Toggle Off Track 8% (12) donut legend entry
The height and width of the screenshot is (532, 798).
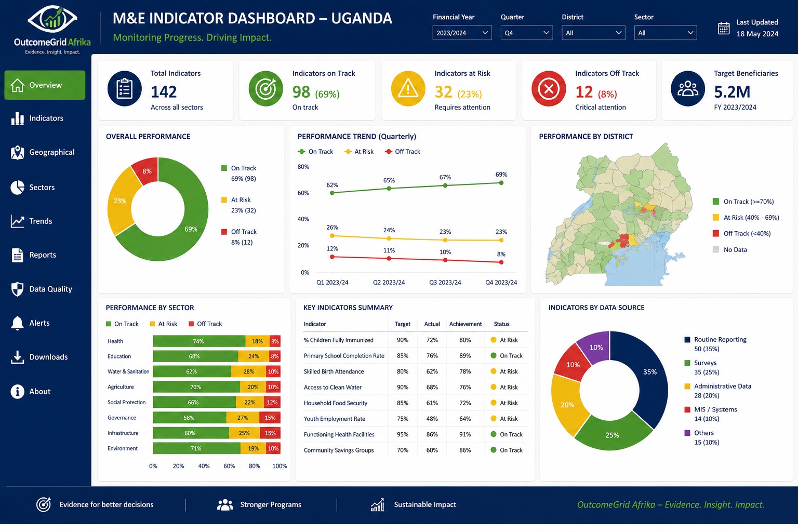point(239,237)
